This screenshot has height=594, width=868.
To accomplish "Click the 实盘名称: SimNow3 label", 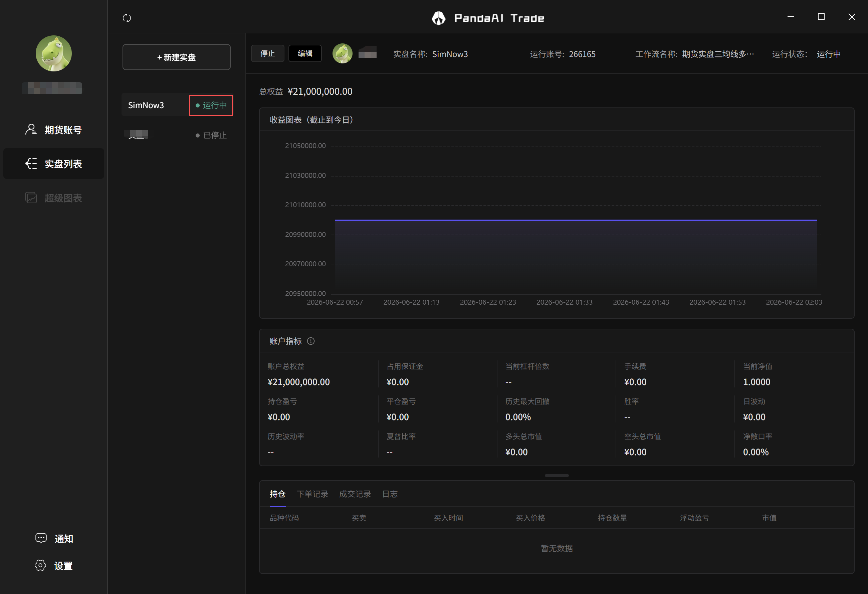I will 430,54.
